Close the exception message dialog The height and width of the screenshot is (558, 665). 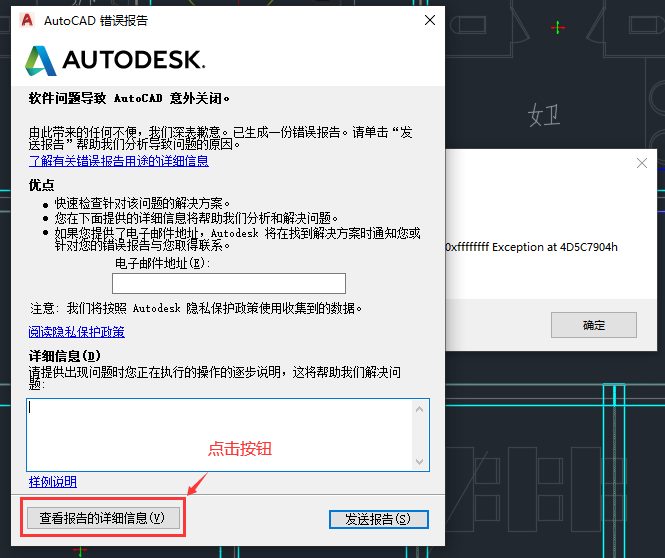click(641, 165)
